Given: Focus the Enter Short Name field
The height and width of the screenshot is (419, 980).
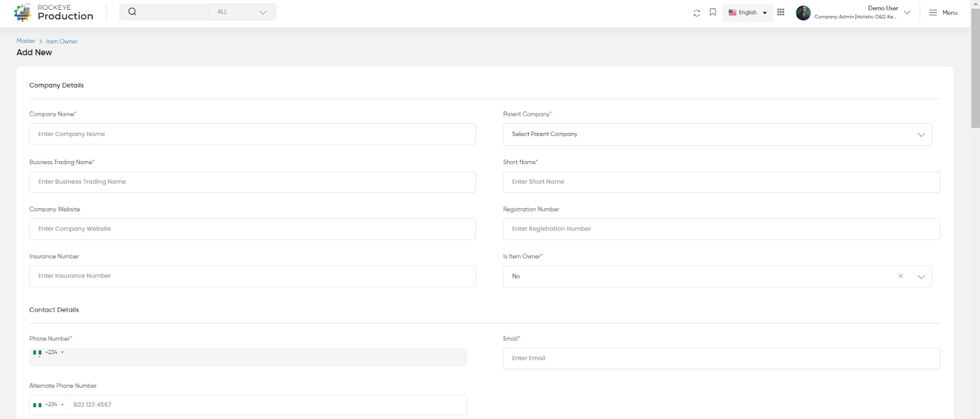Looking at the screenshot, I should [722, 182].
